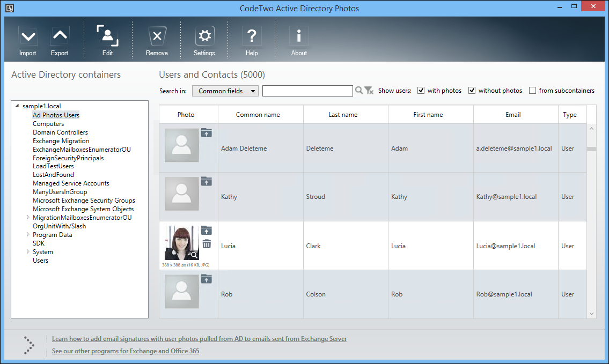Click the scroll up arrow of user list
Image resolution: width=609 pixels, height=364 pixels.
(x=591, y=129)
